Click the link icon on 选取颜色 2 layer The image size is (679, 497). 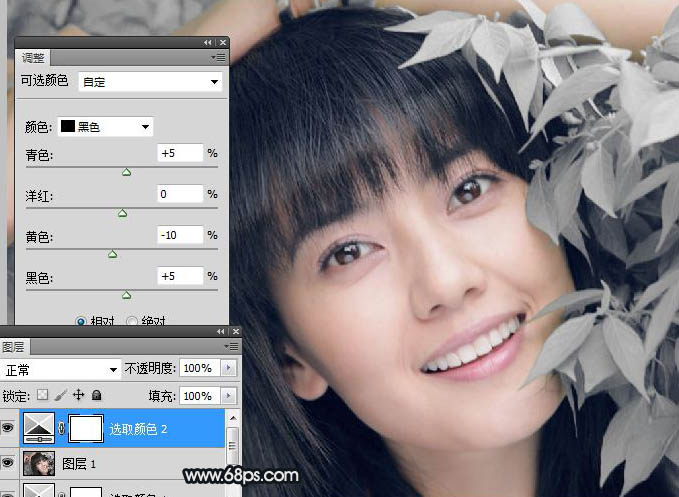61,431
